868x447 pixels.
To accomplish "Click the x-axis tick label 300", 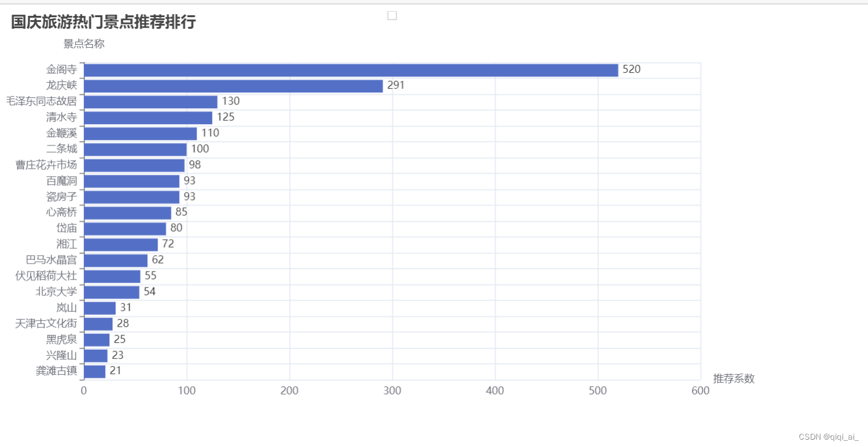I will tap(392, 391).
